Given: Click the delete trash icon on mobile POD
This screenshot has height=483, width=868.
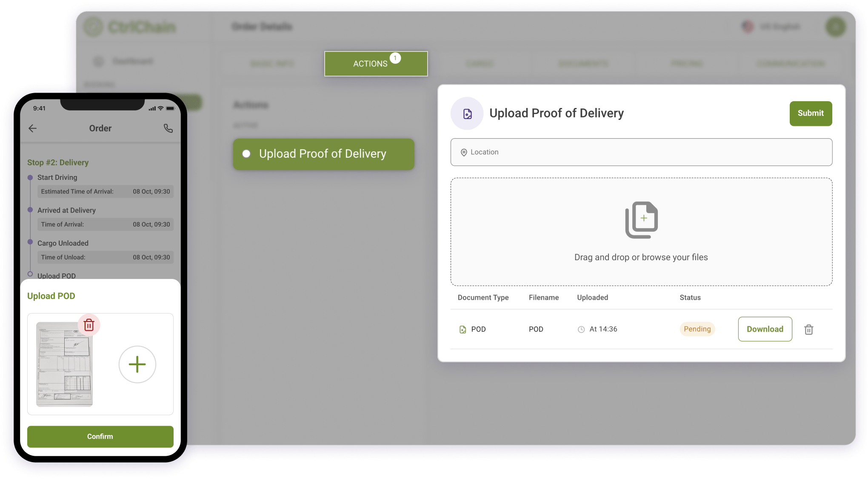Looking at the screenshot, I should click(x=89, y=325).
